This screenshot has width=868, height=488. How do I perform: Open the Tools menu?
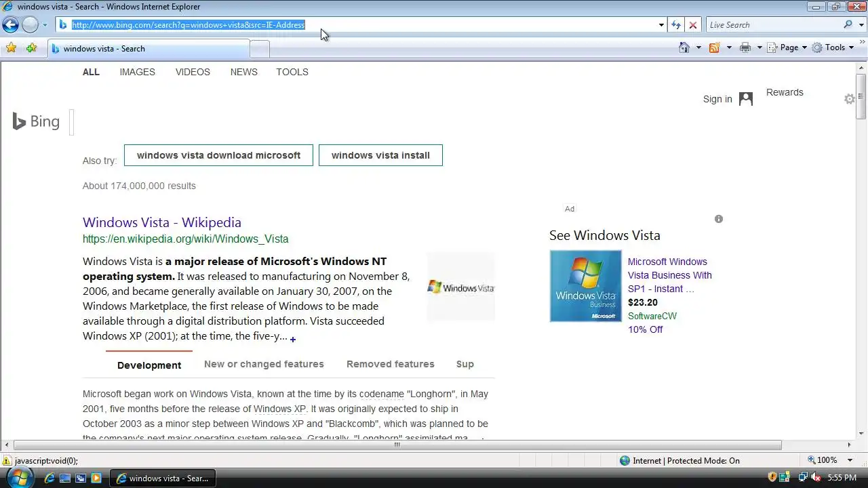point(833,47)
